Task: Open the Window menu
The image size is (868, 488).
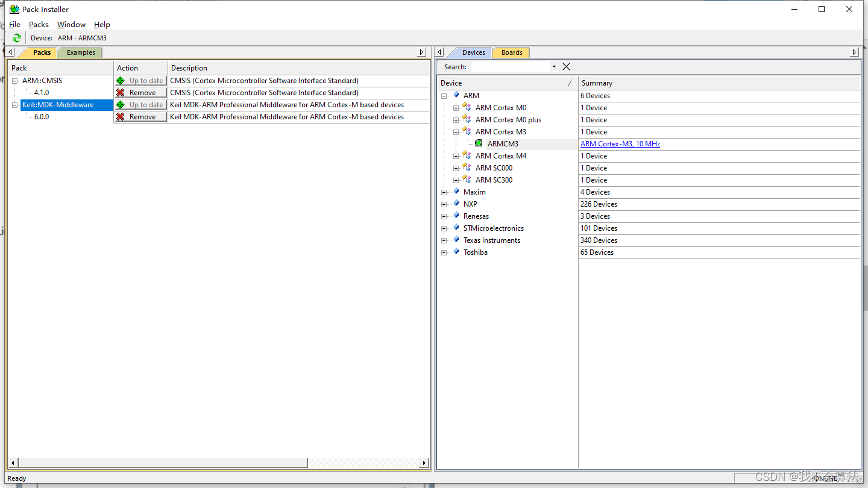Action: [71, 25]
